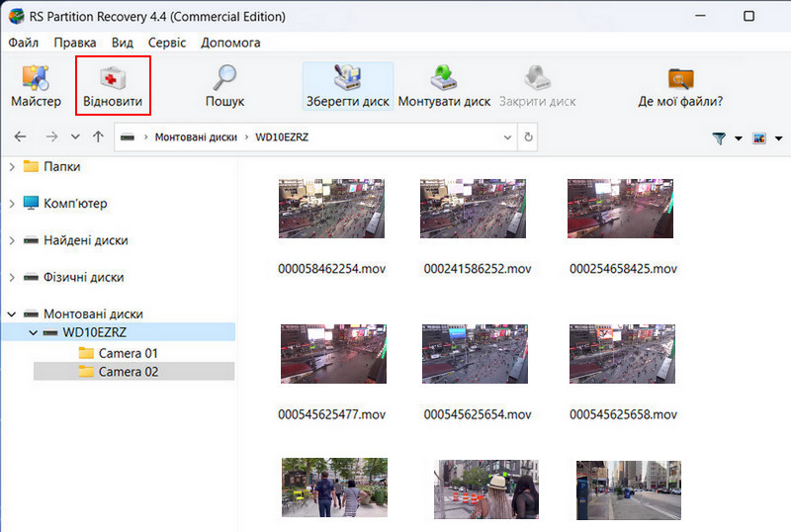Open the view mode dropdown arrow
Image resolution: width=791 pixels, height=532 pixels.
(778, 138)
